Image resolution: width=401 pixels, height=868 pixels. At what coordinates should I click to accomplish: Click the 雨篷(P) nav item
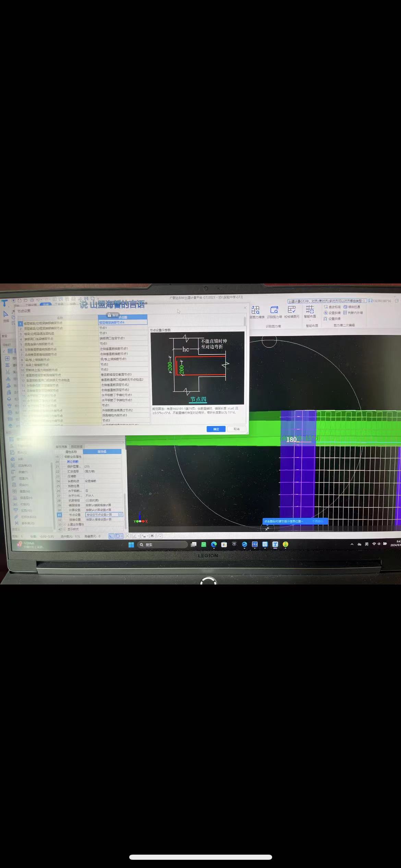click(20, 479)
